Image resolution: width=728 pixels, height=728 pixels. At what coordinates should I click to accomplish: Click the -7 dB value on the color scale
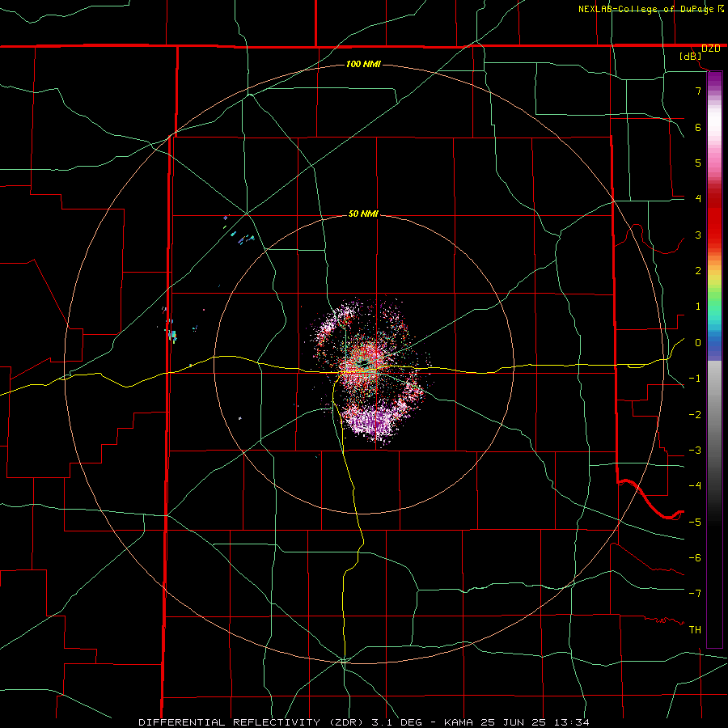pos(695,594)
